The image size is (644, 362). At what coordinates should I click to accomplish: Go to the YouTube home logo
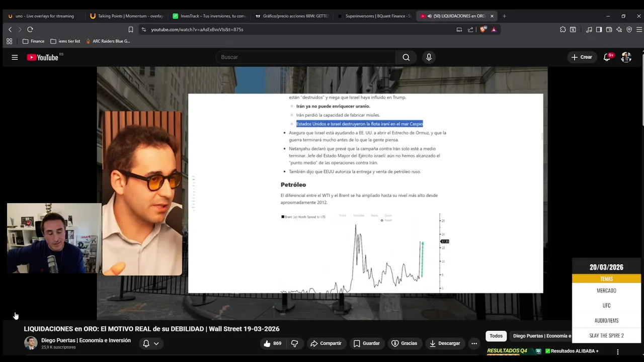pyautogui.click(x=43, y=57)
